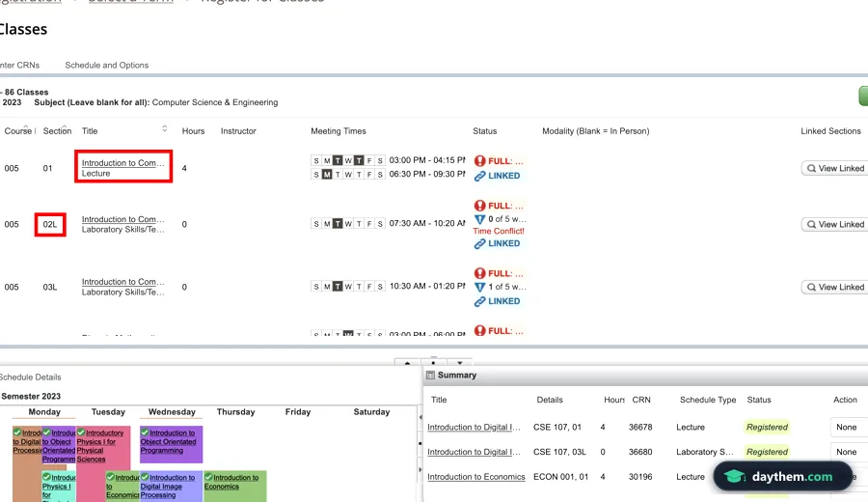Click the Schedule Type header in Summary

(708, 400)
